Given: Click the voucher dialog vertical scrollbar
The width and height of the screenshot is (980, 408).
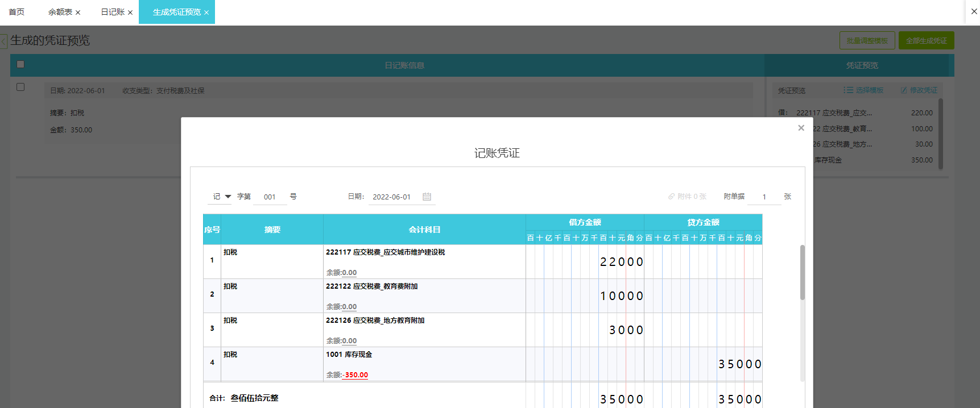Looking at the screenshot, I should point(802,272).
